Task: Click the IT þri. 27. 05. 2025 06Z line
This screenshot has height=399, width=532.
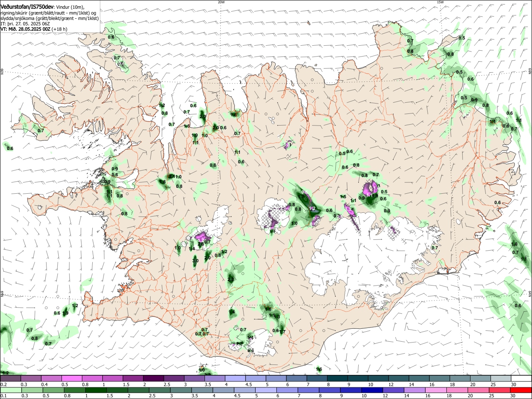Action: click(x=25, y=24)
